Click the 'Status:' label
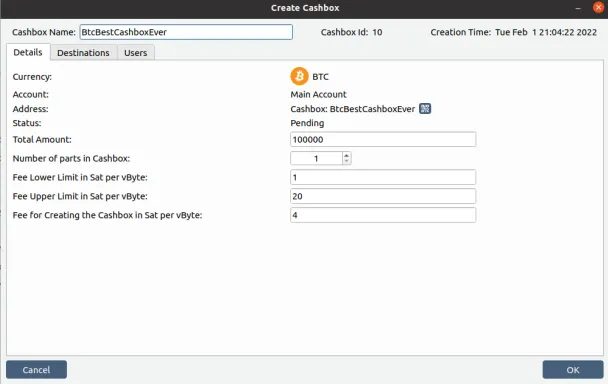 (x=27, y=123)
